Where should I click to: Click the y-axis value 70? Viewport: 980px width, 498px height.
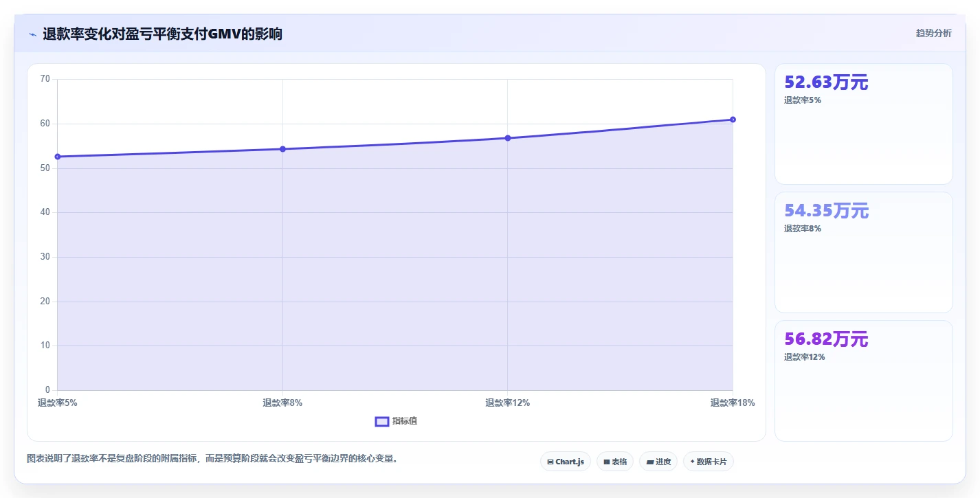pyautogui.click(x=45, y=79)
